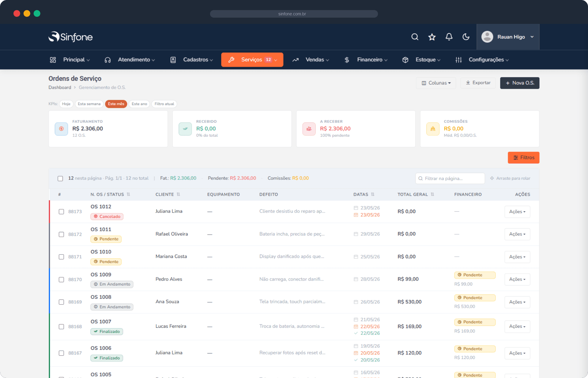The image size is (588, 378).
Task: Select the Hoje KPI period
Action: tap(66, 104)
